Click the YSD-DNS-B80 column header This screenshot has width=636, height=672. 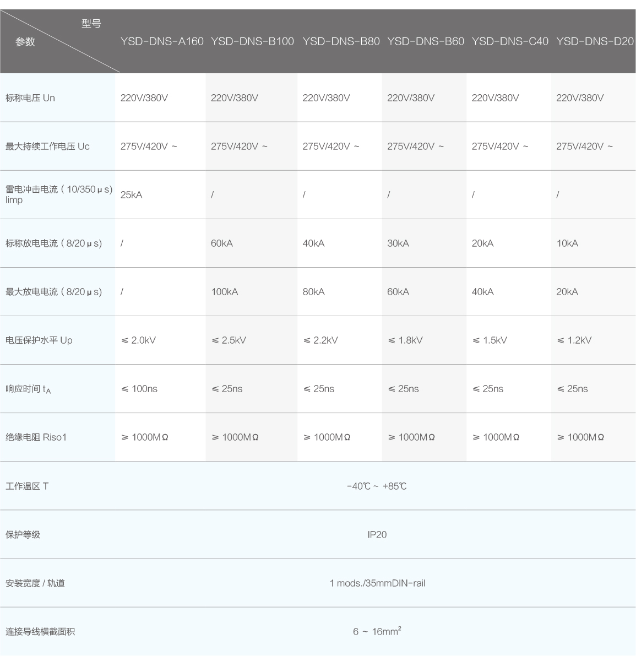pos(341,41)
